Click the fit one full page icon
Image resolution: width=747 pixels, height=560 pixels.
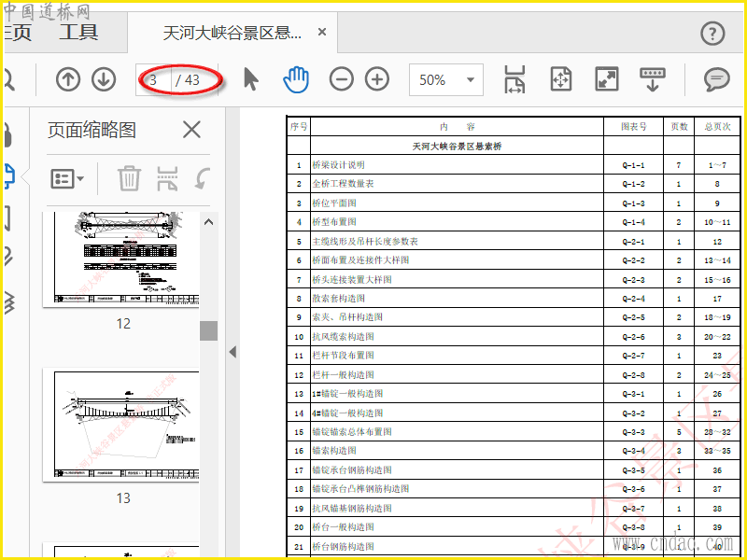point(561,79)
